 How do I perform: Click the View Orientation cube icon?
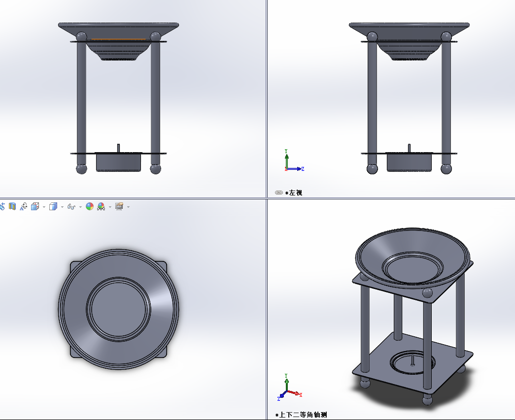(35, 206)
